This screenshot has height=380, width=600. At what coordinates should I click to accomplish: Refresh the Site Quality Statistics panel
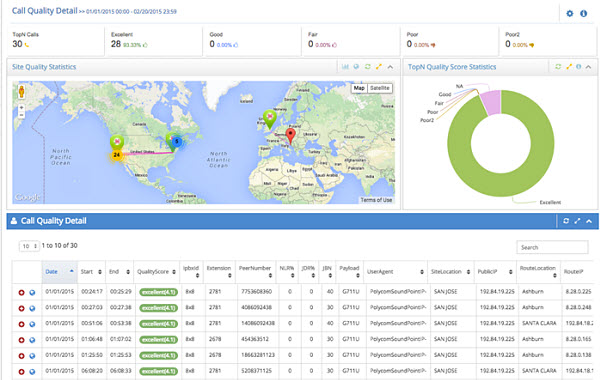367,67
